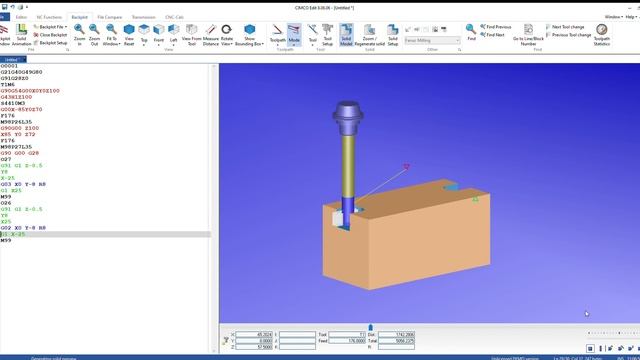Click the Backplot Setup icon
Viewport: 640px width, 360px height.
pos(36,43)
